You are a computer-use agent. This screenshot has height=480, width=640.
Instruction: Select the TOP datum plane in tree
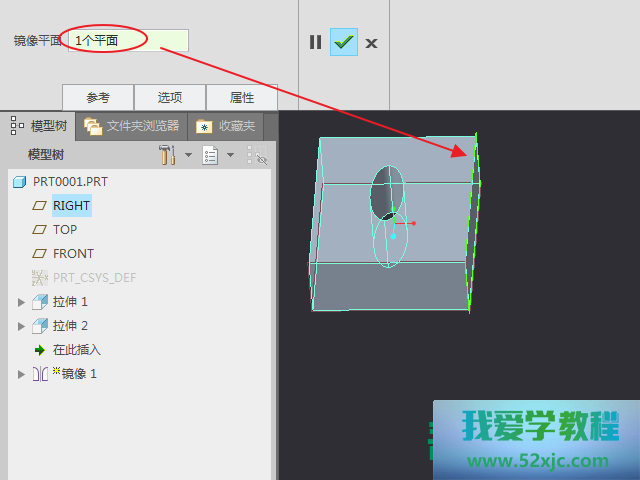[x=65, y=229]
